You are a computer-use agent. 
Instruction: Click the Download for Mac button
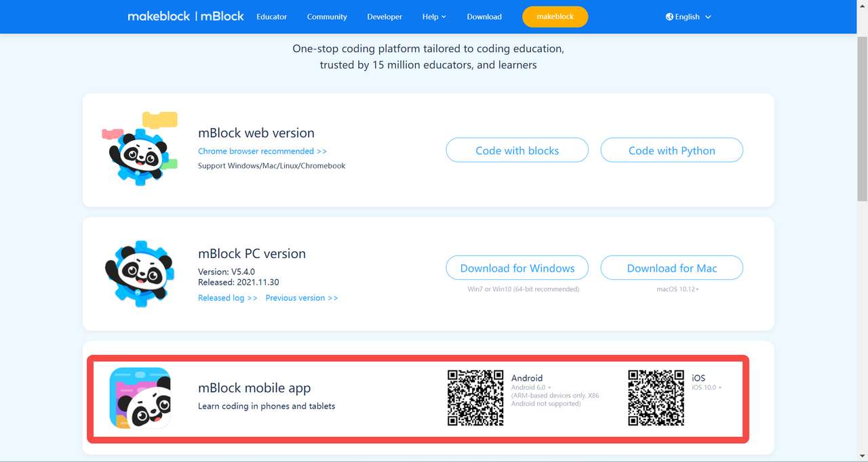click(x=672, y=268)
